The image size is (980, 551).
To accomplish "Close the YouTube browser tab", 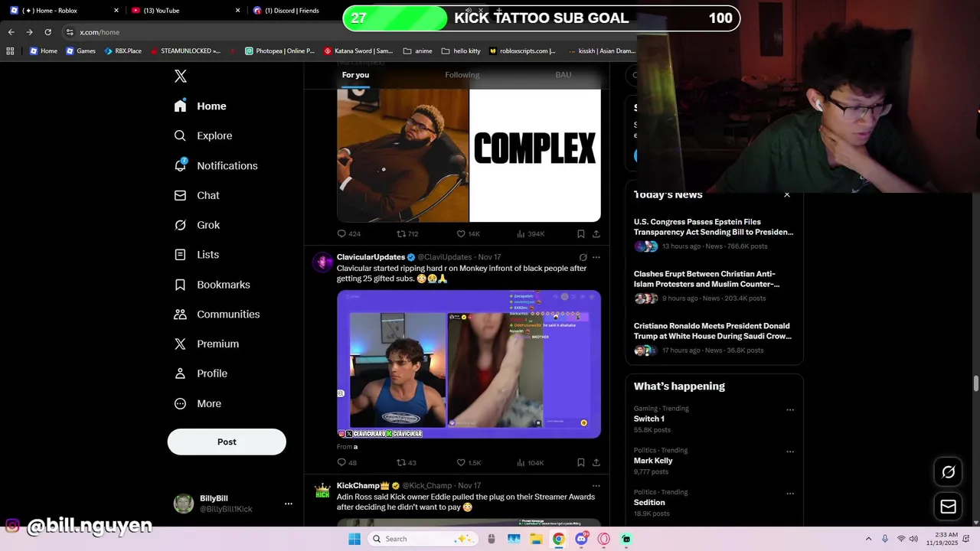I will 237,11.
